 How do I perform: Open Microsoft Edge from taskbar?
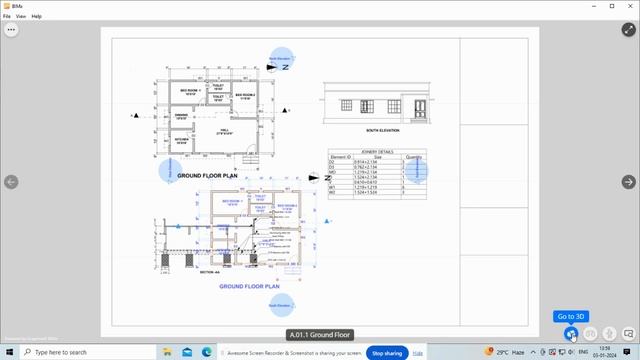click(207, 352)
